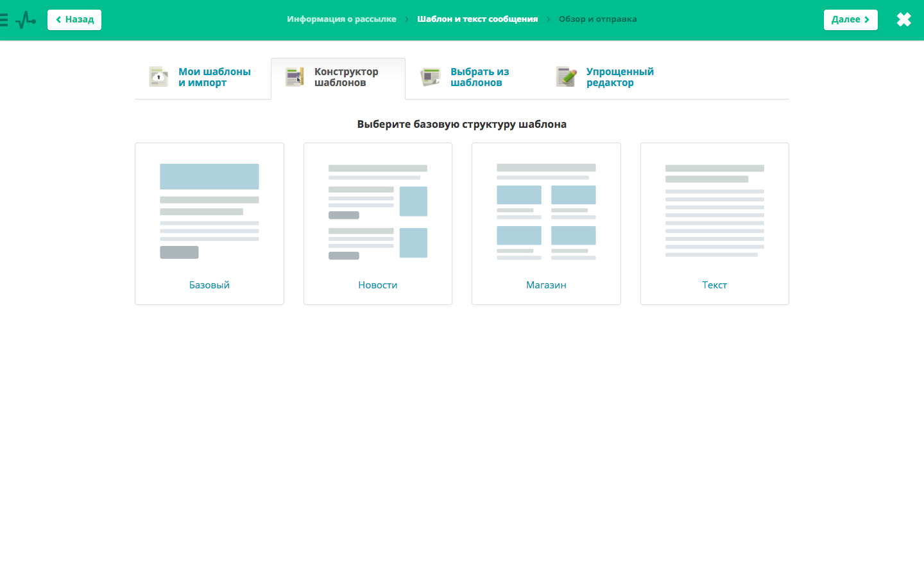
Task: Open the hamburger menu icon
Action: 4,20
